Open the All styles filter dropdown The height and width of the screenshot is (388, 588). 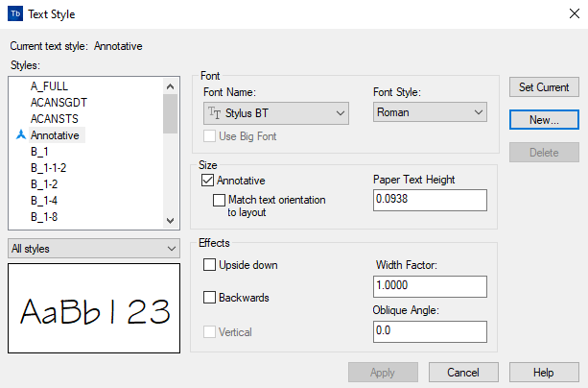tap(93, 249)
